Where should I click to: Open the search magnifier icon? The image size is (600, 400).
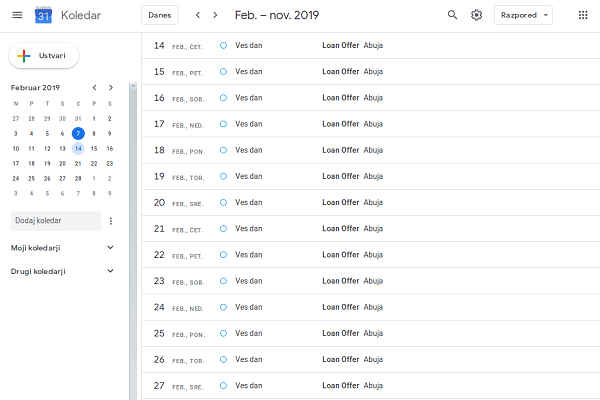click(x=452, y=15)
